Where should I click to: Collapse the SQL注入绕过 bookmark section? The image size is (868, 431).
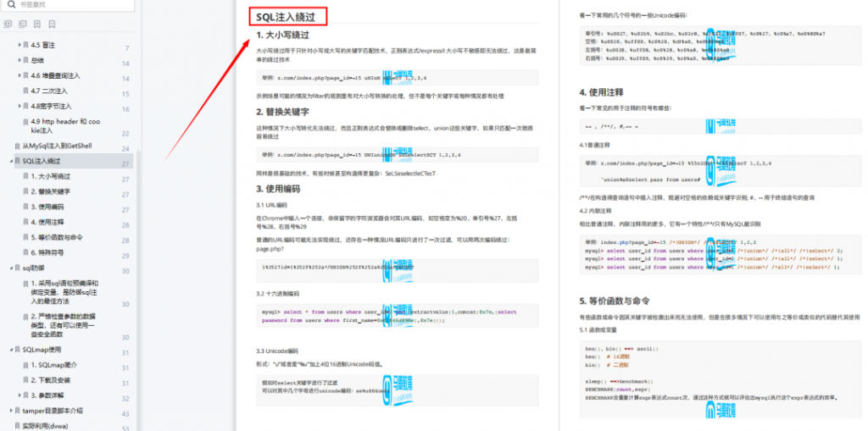(10, 161)
